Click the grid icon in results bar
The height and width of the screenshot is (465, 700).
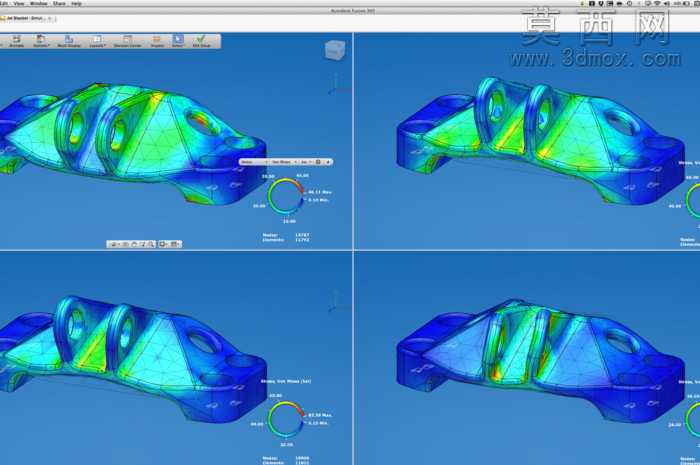(x=318, y=162)
